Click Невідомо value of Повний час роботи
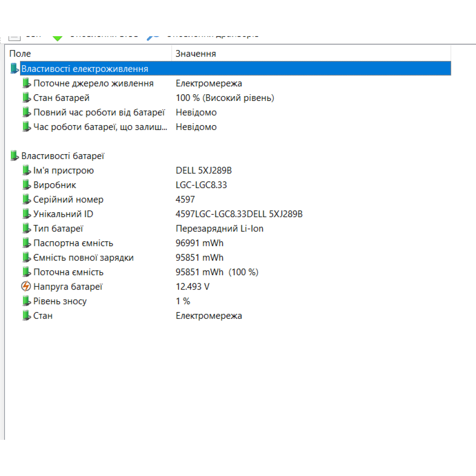This screenshot has width=476, height=476. (196, 112)
